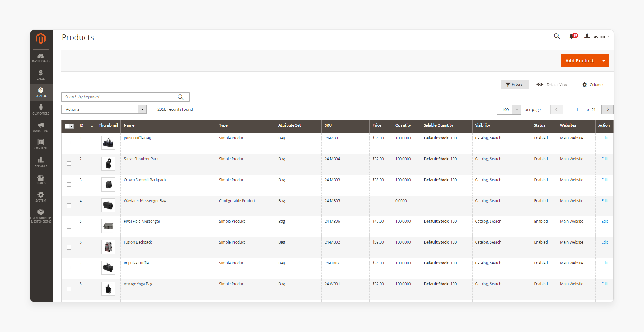
Task: Open the Marketing sidebar menu
Action: click(41, 127)
